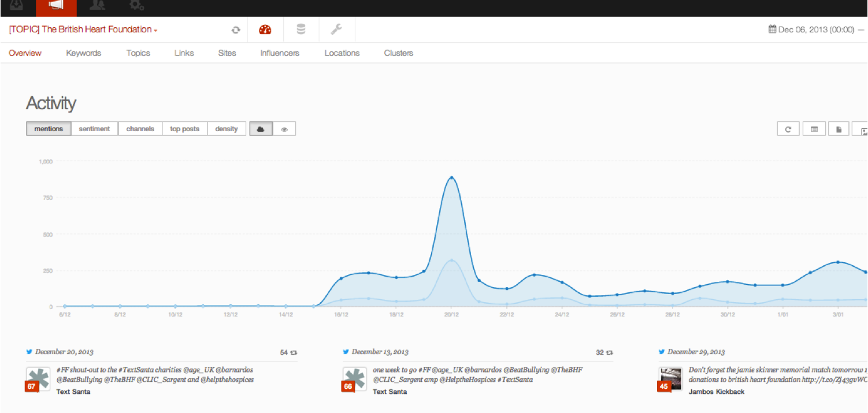Viewport: 868px width, 413px height.
Task: Open the database stack icon
Action: point(301,29)
